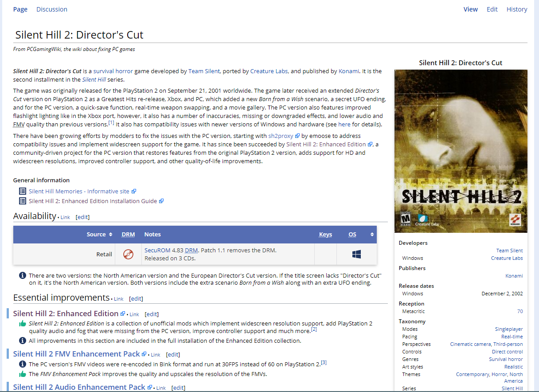539x392 pixels.
Task: Click external icon next to FMV Enhancement Pack heading
Action: click(x=144, y=354)
